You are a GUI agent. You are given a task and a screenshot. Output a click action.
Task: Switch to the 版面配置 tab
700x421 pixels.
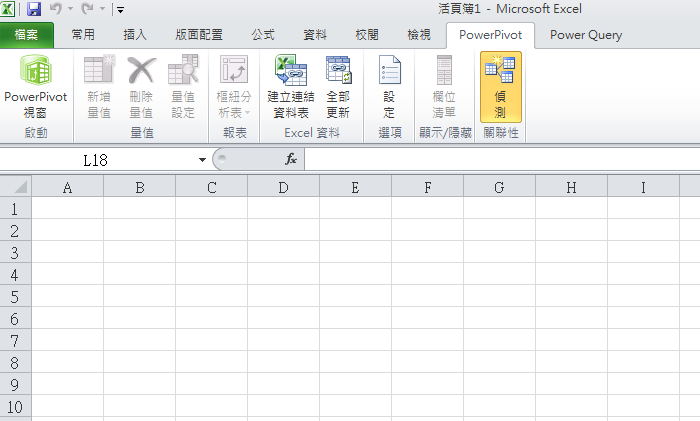pyautogui.click(x=199, y=35)
